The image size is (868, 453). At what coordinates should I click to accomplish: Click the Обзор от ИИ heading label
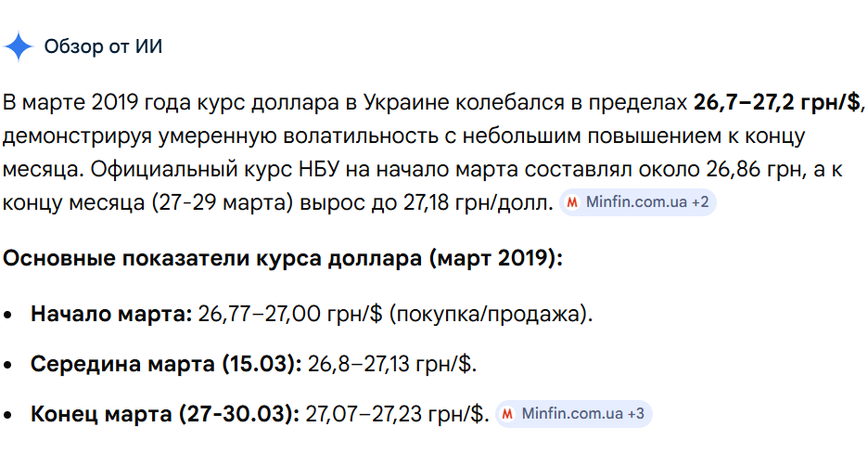pos(103,46)
